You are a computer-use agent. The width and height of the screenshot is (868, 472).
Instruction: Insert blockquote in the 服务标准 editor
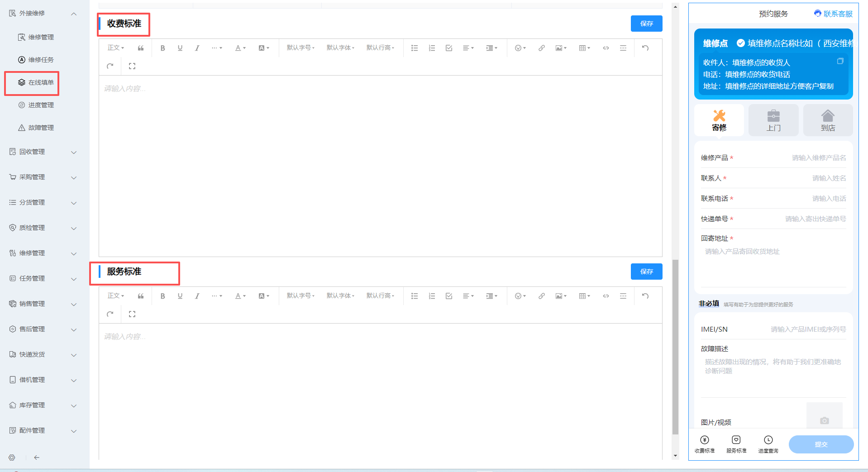click(x=141, y=296)
